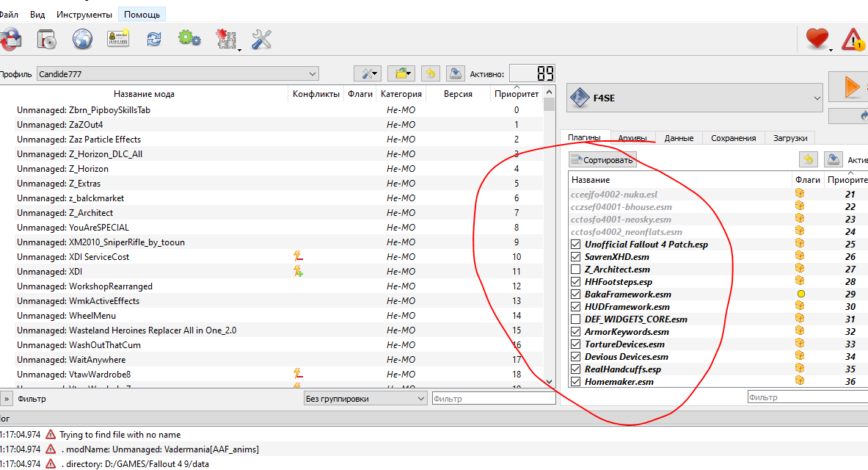This screenshot has height=470, width=868.
Task: Open the globe Nexus website icon
Action: coord(82,40)
